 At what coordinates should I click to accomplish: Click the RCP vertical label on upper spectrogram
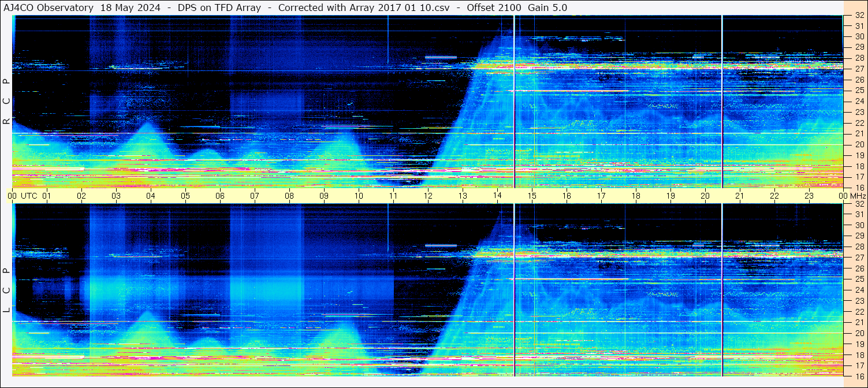click(6, 102)
